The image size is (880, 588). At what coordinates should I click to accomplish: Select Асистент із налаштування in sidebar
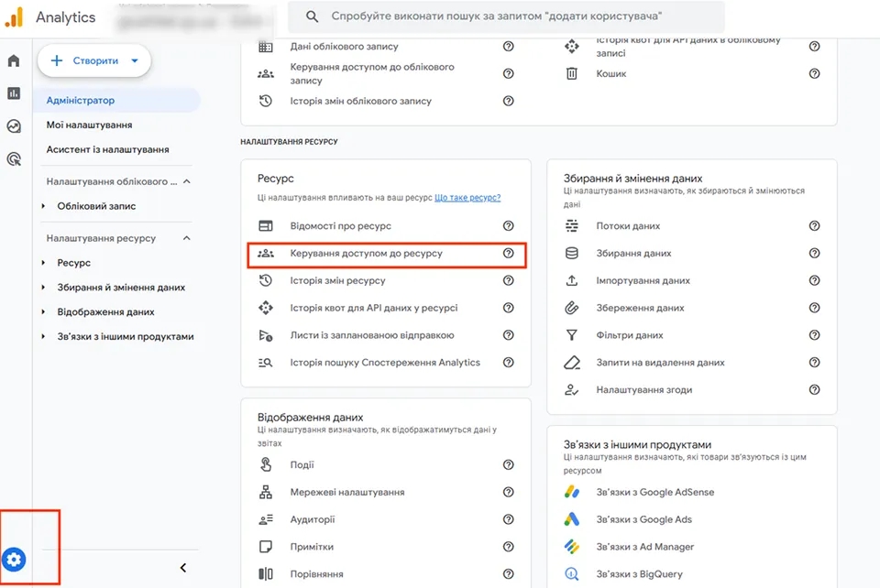(108, 149)
